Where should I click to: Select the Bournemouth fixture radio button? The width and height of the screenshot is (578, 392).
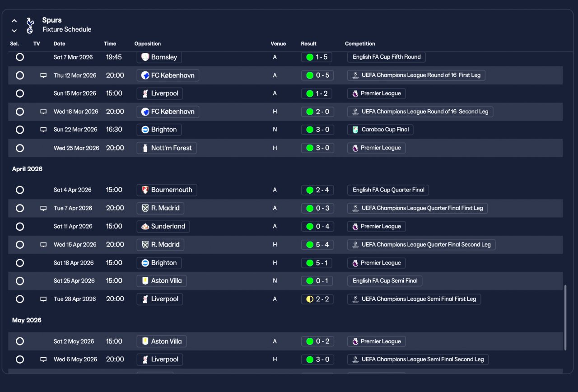coord(20,190)
